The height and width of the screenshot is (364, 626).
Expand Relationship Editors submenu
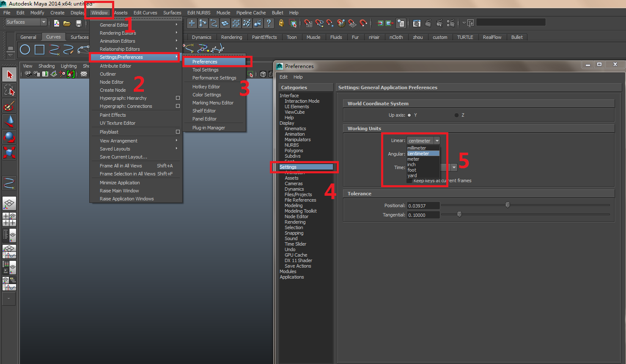135,49
